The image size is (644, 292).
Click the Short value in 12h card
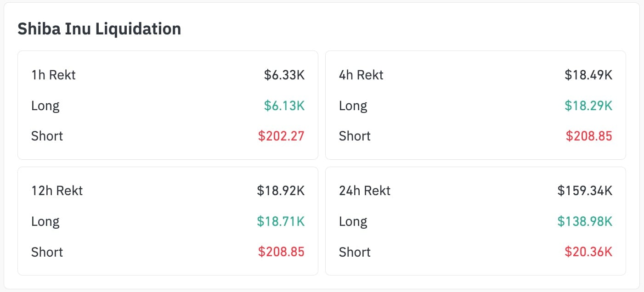click(x=281, y=252)
